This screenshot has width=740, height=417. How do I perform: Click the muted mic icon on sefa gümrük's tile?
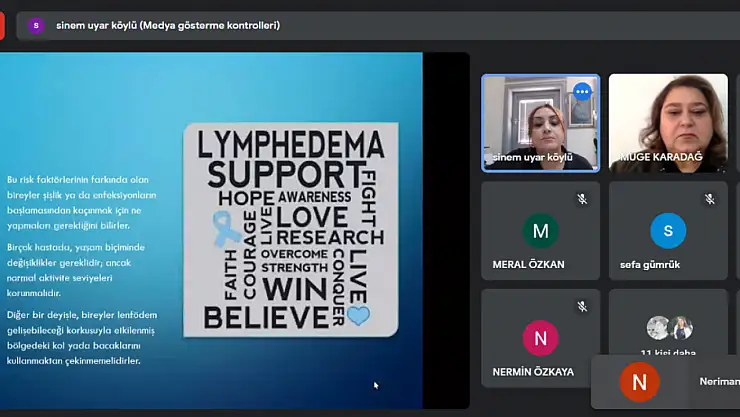pyautogui.click(x=710, y=199)
